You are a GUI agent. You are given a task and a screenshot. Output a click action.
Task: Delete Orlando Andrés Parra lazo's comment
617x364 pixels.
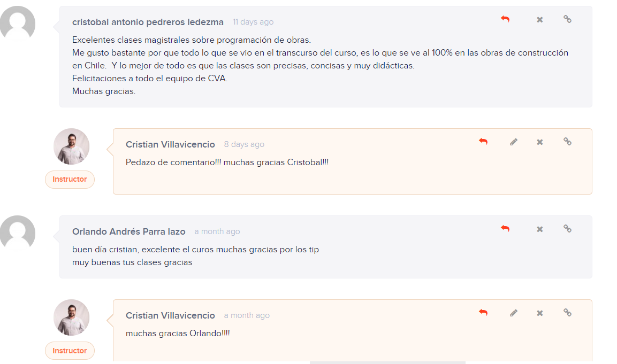pyautogui.click(x=540, y=229)
